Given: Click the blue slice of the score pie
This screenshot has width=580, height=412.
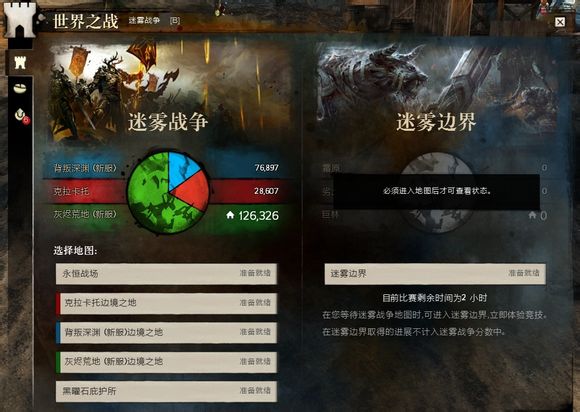Looking at the screenshot, I should (181, 168).
